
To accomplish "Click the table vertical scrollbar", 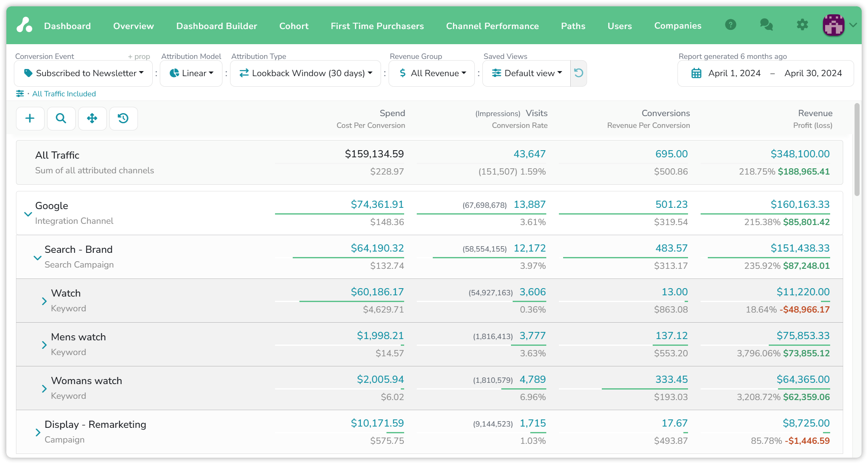I will 857,150.
